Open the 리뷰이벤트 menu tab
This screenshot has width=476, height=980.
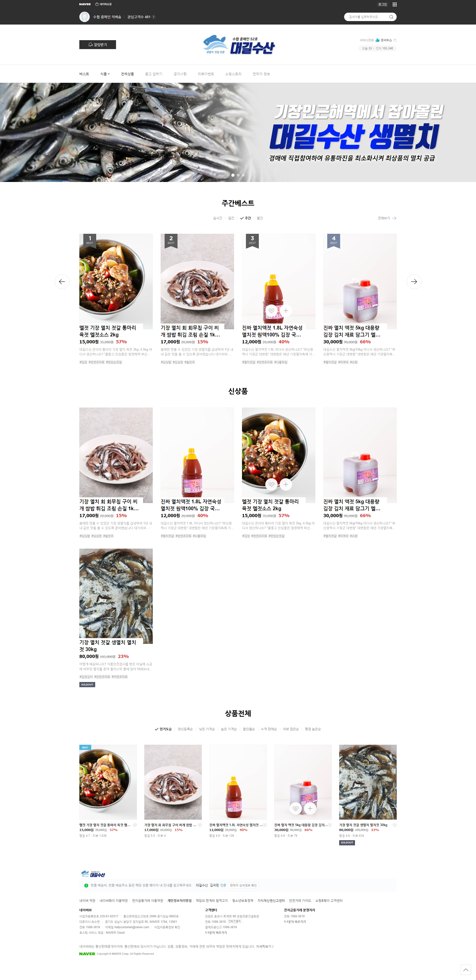(x=206, y=74)
